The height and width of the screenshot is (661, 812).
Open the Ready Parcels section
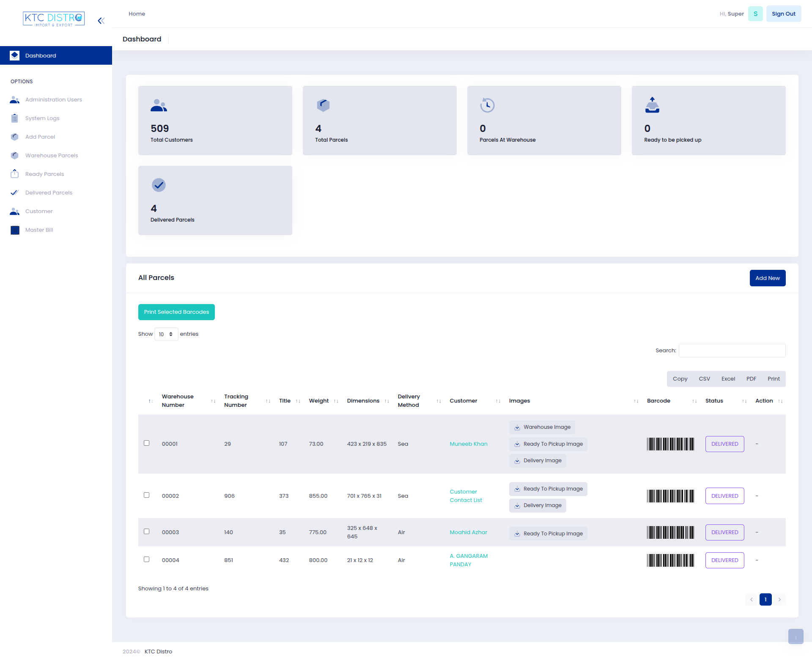(x=44, y=174)
